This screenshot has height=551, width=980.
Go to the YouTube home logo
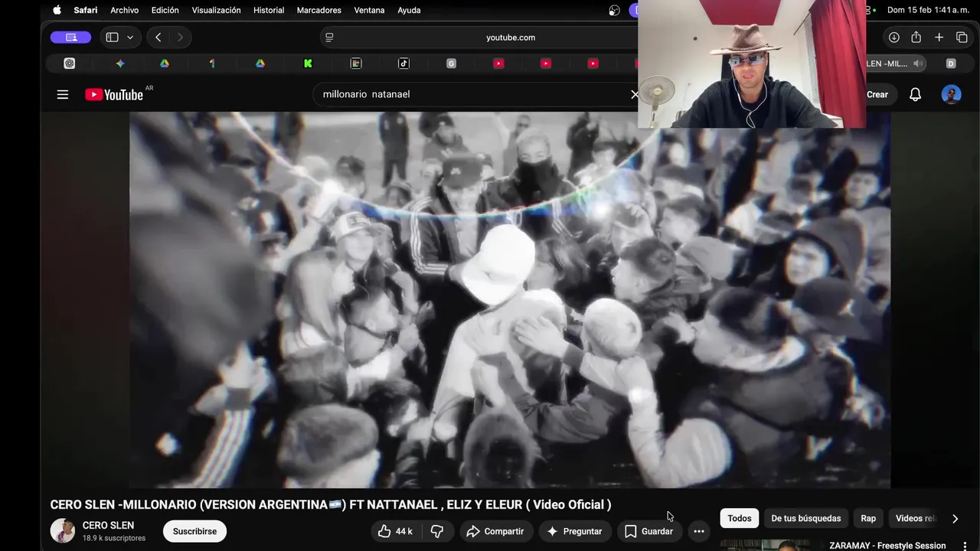click(x=115, y=94)
